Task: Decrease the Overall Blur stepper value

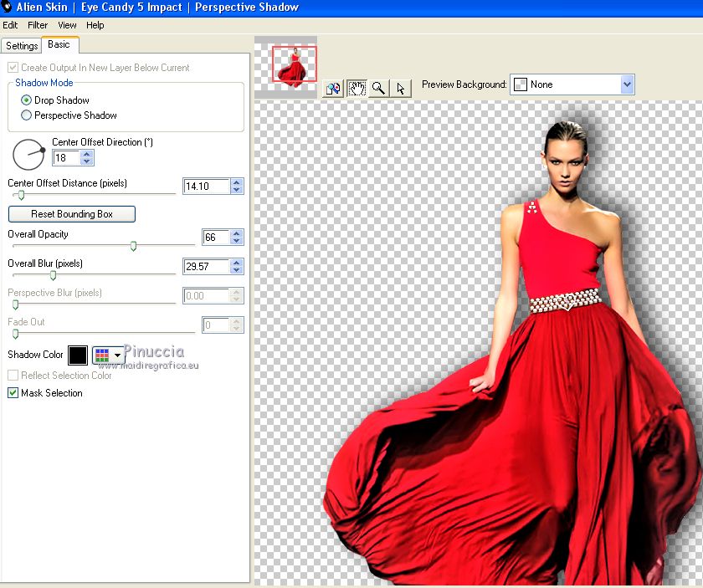Action: tap(237, 271)
